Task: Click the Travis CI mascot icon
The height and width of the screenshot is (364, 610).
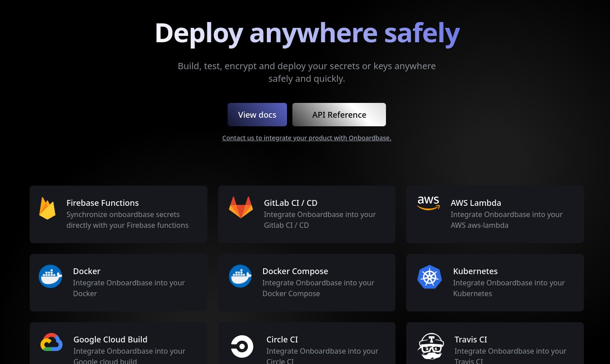Action: tap(431, 346)
